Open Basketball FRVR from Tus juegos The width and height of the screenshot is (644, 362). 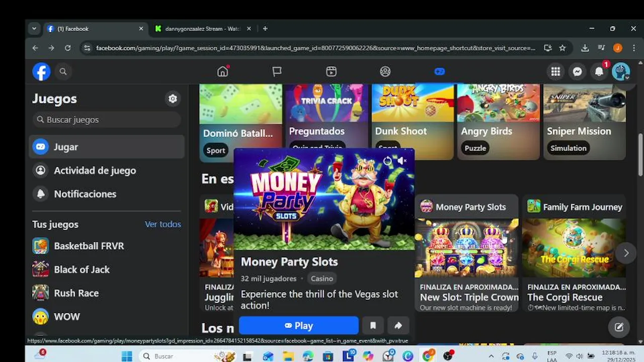click(x=107, y=246)
